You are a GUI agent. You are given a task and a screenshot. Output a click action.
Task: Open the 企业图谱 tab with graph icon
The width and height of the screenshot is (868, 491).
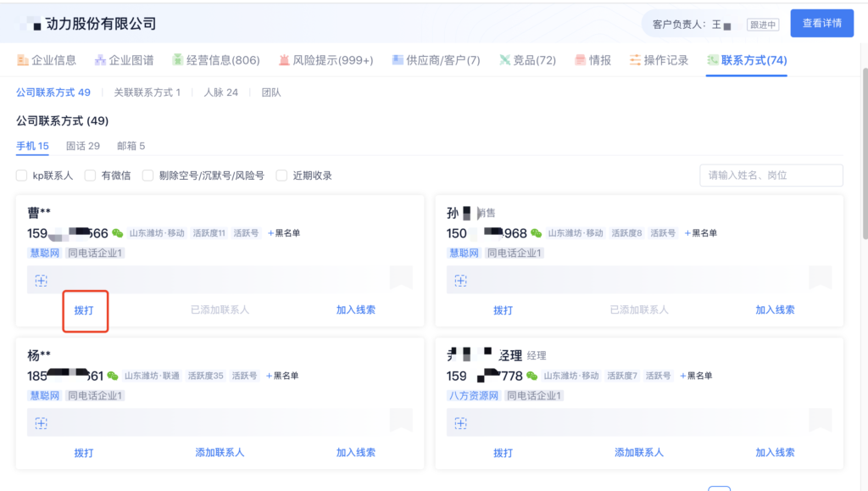pos(101,60)
